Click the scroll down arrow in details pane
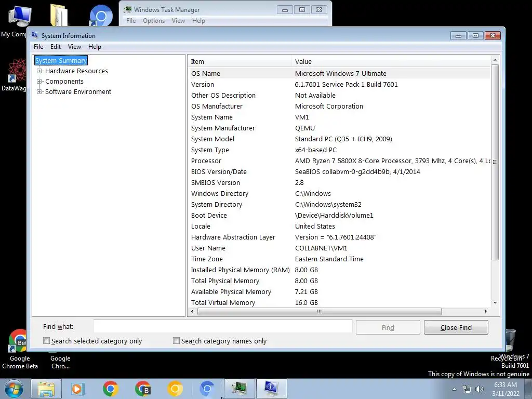This screenshot has height=399, width=532. click(495, 303)
